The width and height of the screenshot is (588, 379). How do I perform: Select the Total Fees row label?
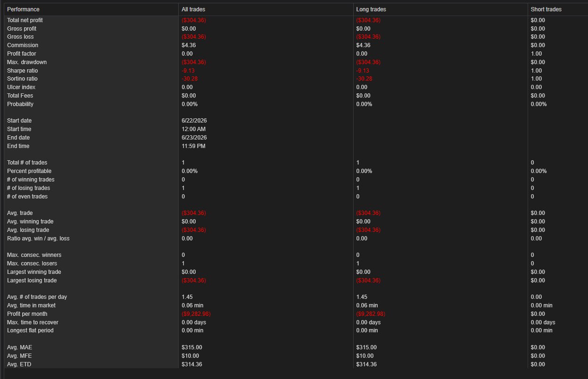[20, 96]
